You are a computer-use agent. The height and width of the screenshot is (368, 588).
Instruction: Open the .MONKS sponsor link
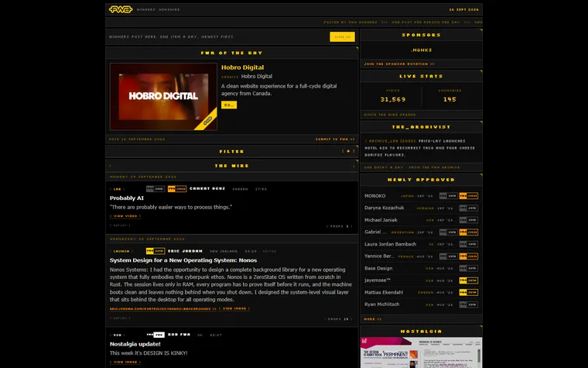coord(421,50)
